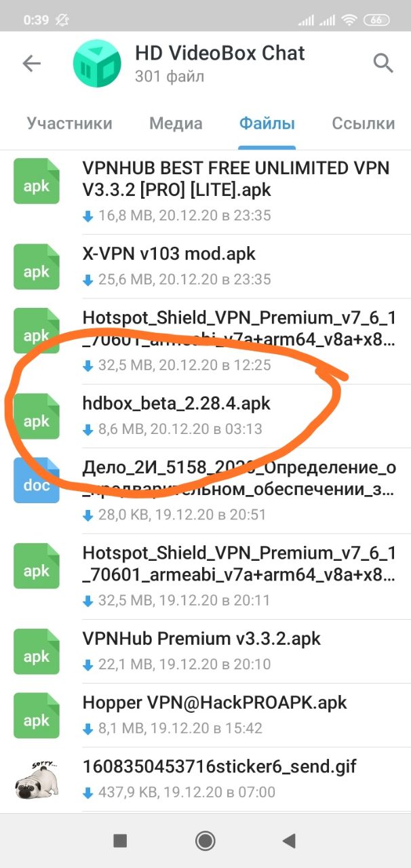This screenshot has width=411, height=868.
Task: Tap apk icon of Hopper VPN file
Action: (37, 715)
